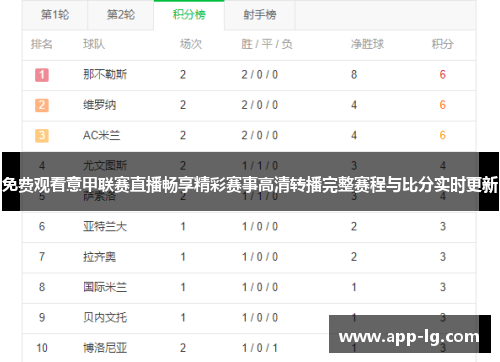Image resolution: width=500 pixels, height=362 pixels.
Task: Open team 国际米兰
Action: (105, 287)
